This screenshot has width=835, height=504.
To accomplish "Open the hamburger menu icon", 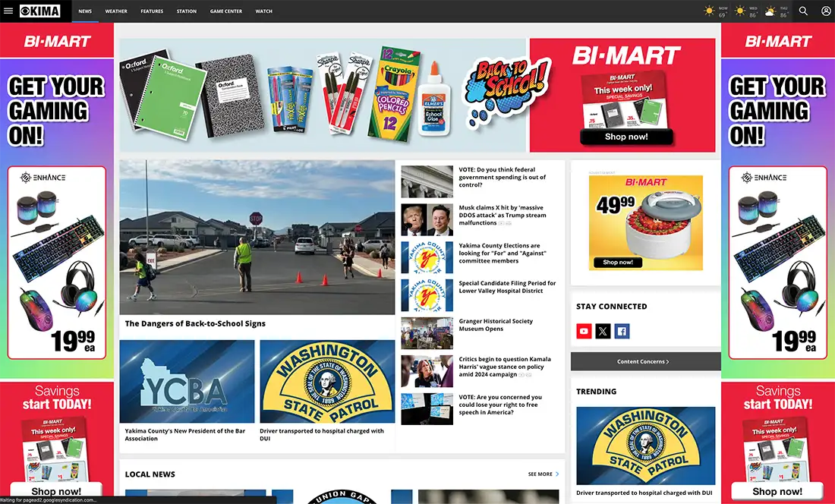I will pyautogui.click(x=8, y=11).
